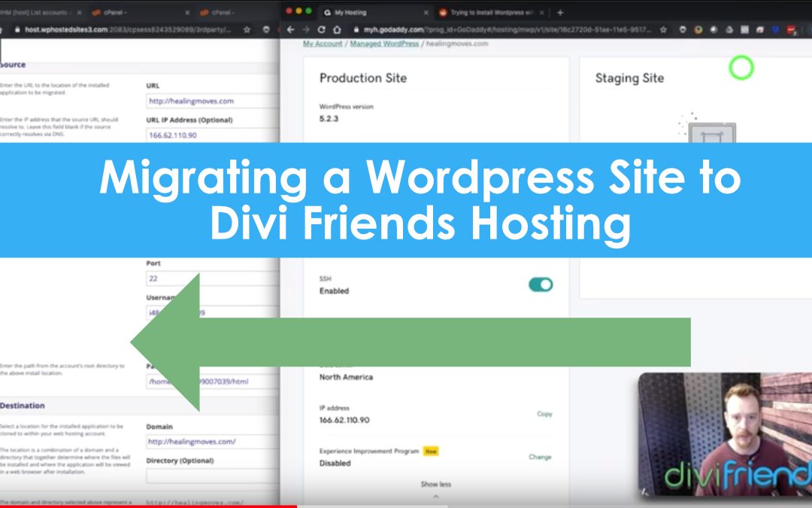Bookmark the GoDaddy hosting page with star
This screenshot has height=508, width=812.
pyautogui.click(x=663, y=30)
